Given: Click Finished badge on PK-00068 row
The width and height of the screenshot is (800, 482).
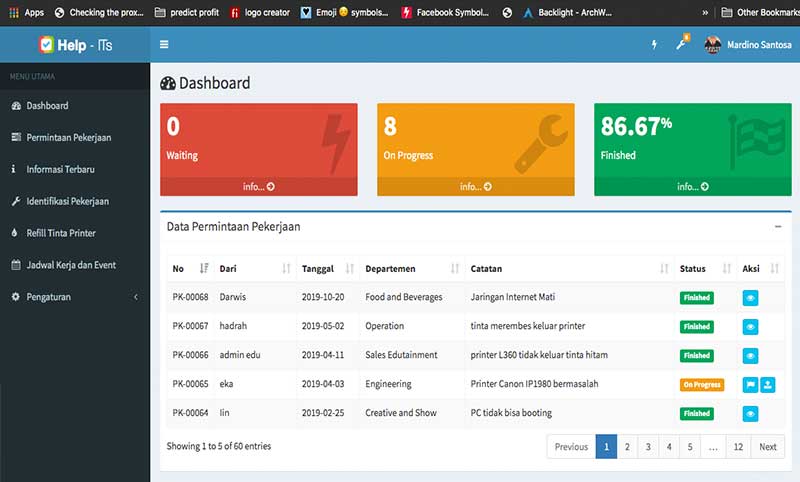Looking at the screenshot, I should point(696,298).
